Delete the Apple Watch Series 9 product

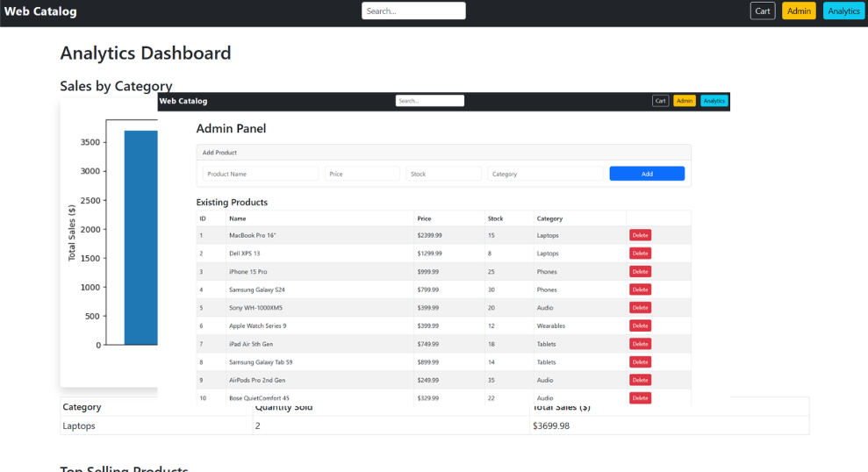point(640,325)
